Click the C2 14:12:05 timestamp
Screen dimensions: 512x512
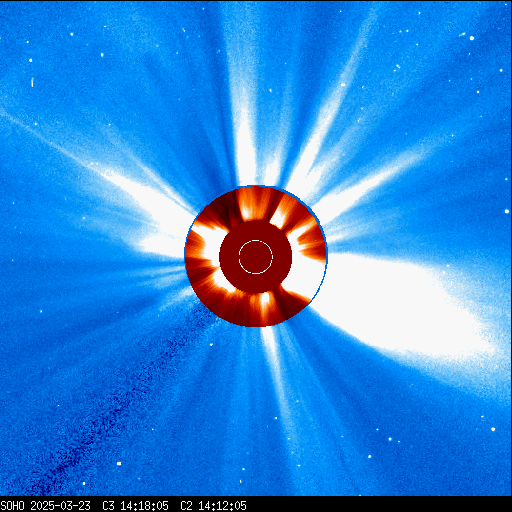(213, 506)
